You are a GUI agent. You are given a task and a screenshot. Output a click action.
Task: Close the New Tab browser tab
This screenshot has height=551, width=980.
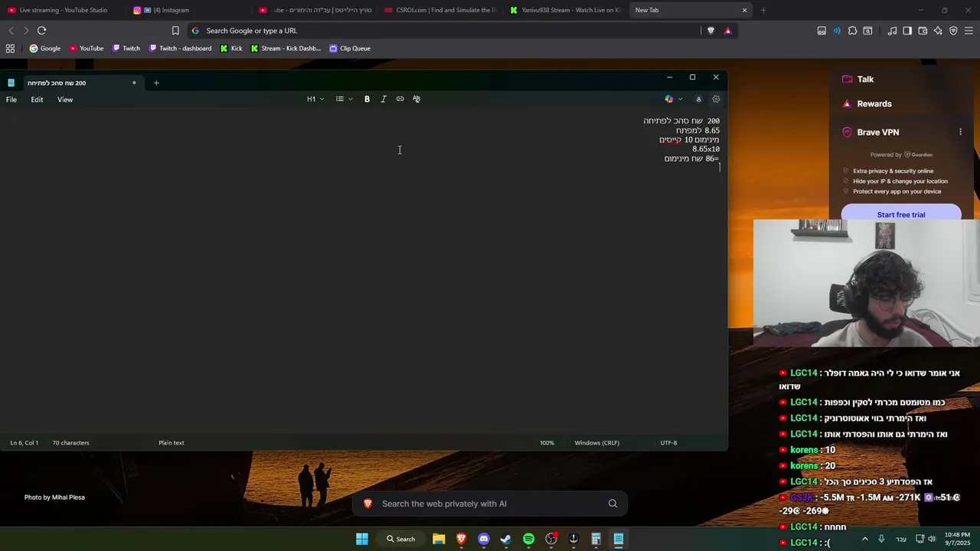[744, 10]
